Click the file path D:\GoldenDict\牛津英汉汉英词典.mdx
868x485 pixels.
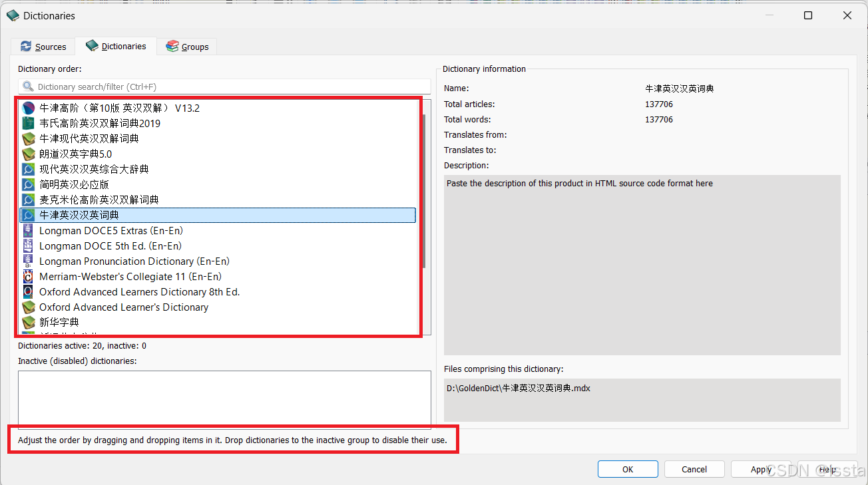(519, 388)
